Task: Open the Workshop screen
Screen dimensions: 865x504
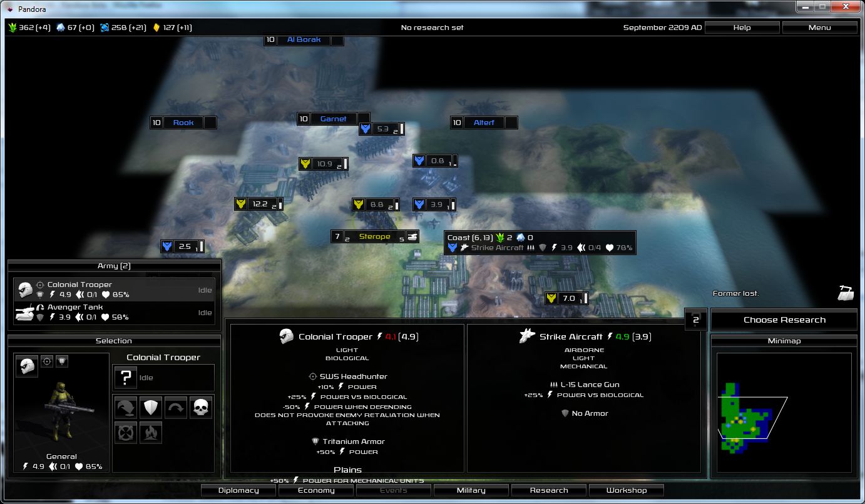Action: pos(627,490)
